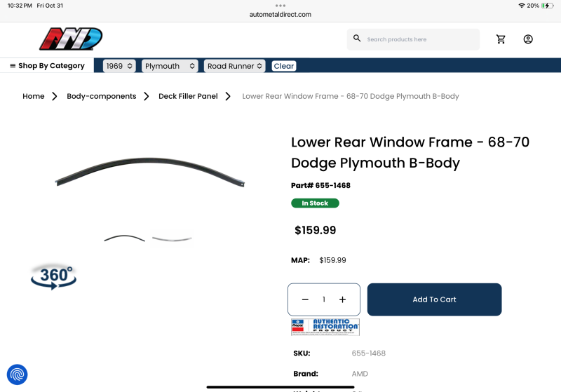
Task: Open the shopping cart icon
Action: point(501,39)
